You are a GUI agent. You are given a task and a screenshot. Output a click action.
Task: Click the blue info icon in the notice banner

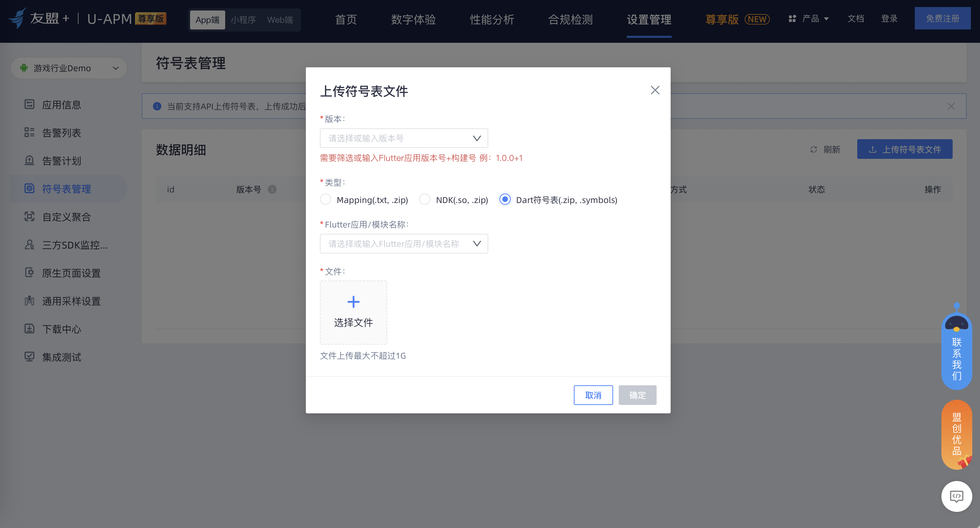coord(157,106)
